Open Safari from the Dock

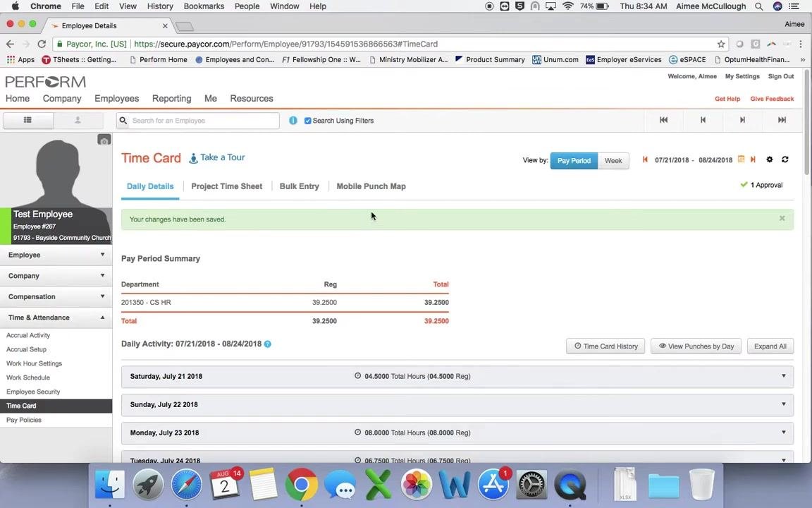(x=186, y=485)
